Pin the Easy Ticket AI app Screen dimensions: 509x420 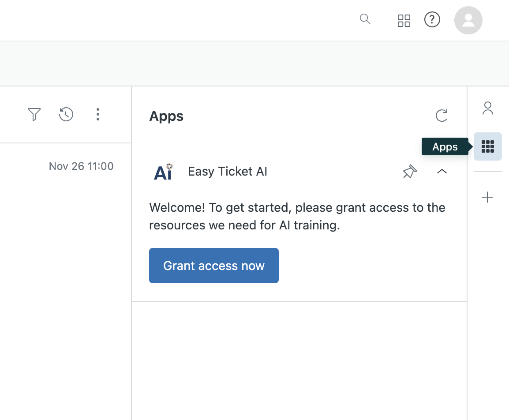tap(410, 172)
